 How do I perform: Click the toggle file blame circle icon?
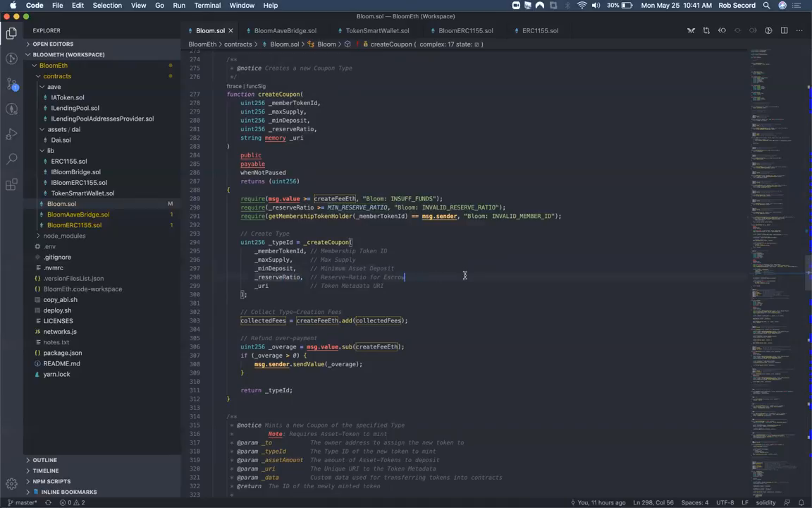(x=737, y=30)
